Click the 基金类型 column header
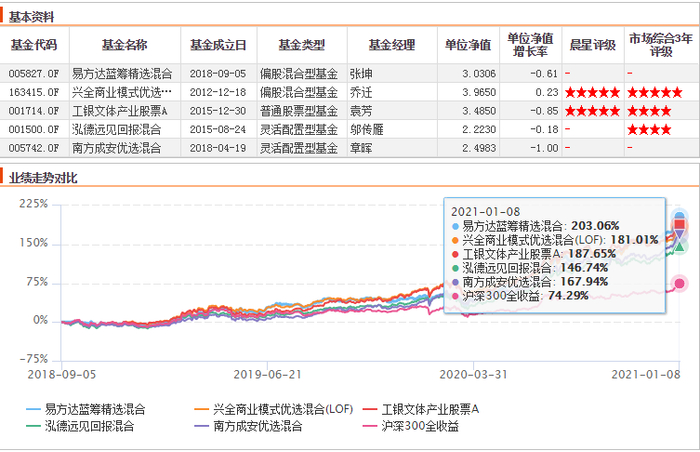Viewport: 700px width, 452px height. click(302, 45)
